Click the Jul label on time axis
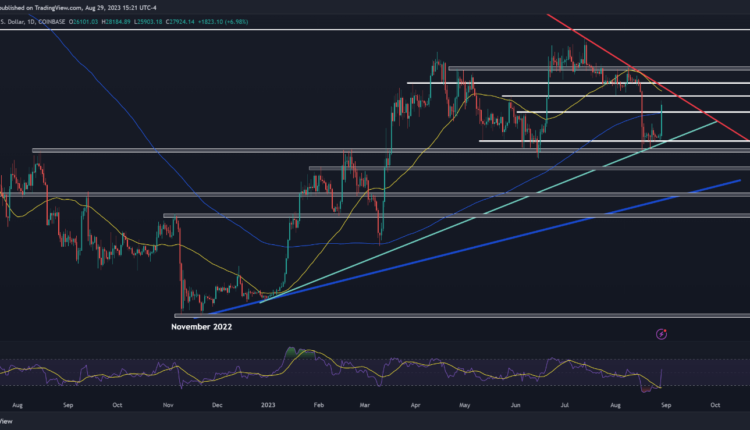Image resolution: width=750 pixels, height=430 pixels. click(565, 407)
